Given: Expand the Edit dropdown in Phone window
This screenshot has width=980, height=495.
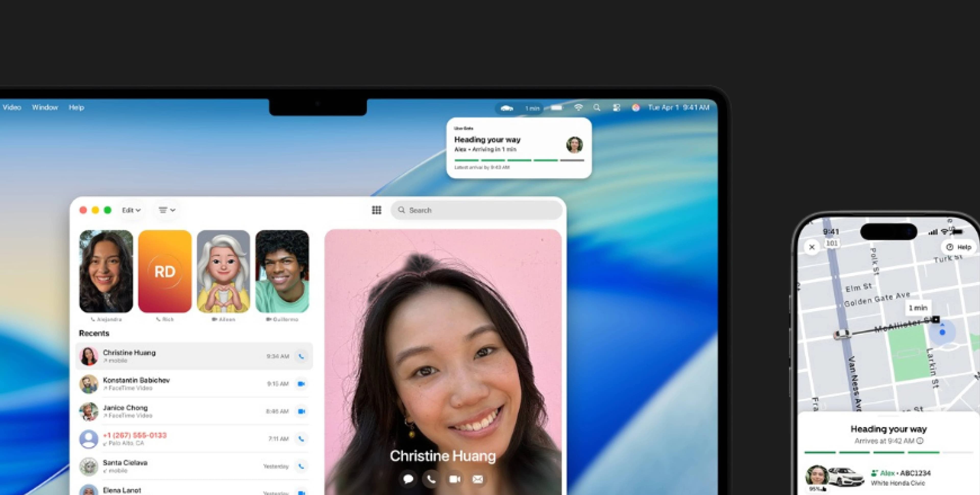Looking at the screenshot, I should point(131,210).
